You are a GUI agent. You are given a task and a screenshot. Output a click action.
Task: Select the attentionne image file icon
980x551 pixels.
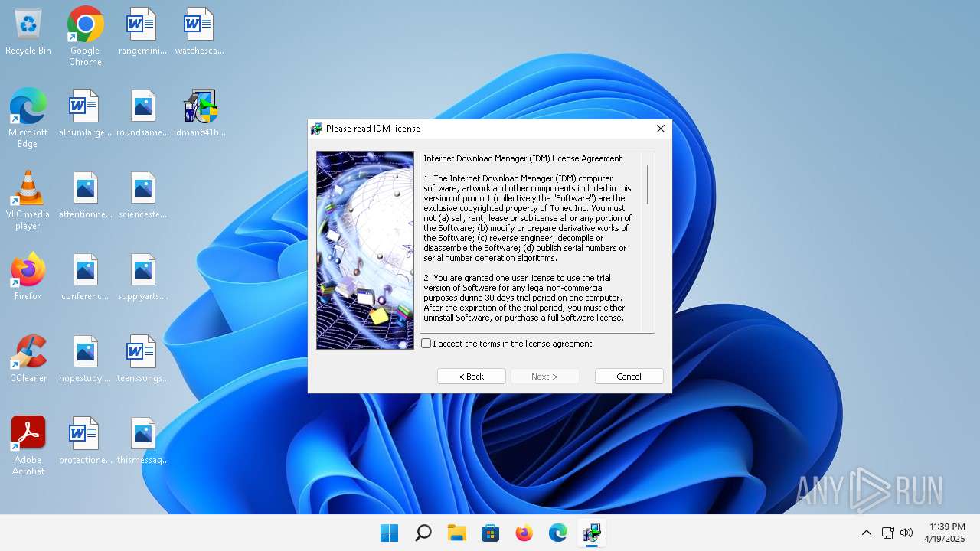coord(85,196)
